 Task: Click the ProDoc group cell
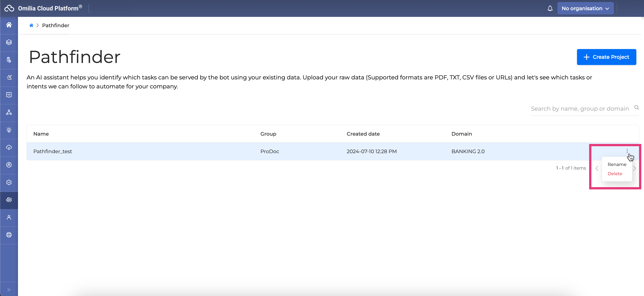[270, 151]
